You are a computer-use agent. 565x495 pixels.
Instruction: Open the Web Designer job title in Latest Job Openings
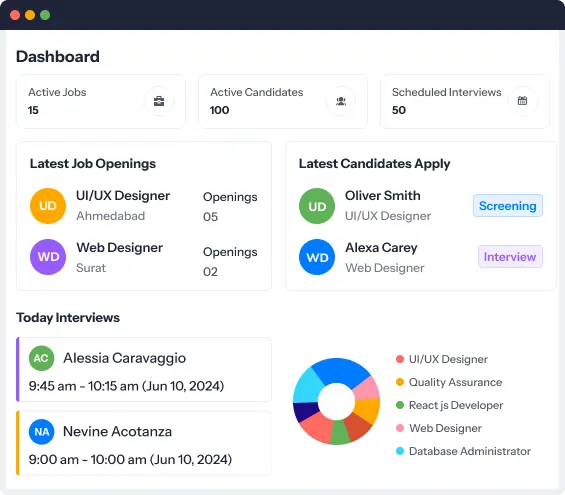pyautogui.click(x=120, y=248)
